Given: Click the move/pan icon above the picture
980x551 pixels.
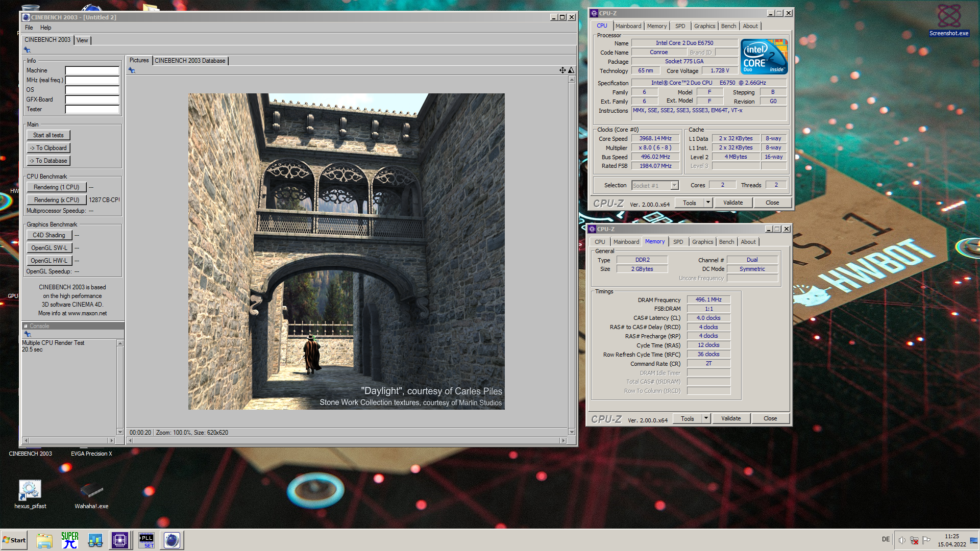Looking at the screenshot, I should tap(562, 70).
